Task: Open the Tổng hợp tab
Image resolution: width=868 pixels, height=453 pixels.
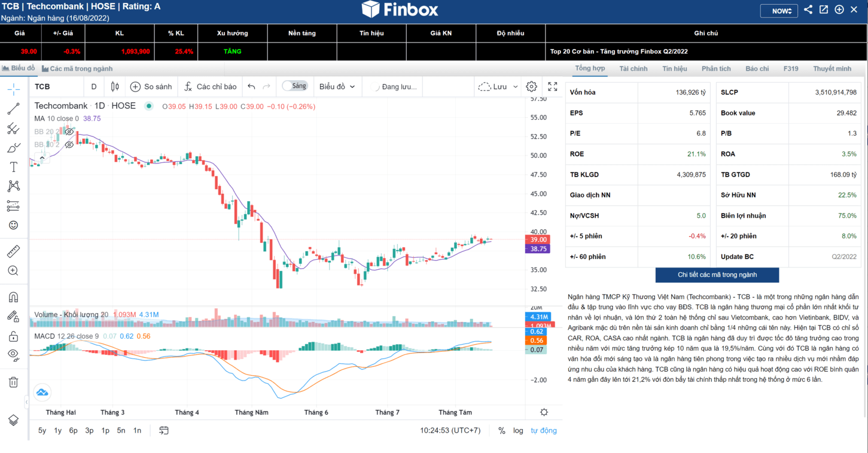Action: pyautogui.click(x=590, y=68)
